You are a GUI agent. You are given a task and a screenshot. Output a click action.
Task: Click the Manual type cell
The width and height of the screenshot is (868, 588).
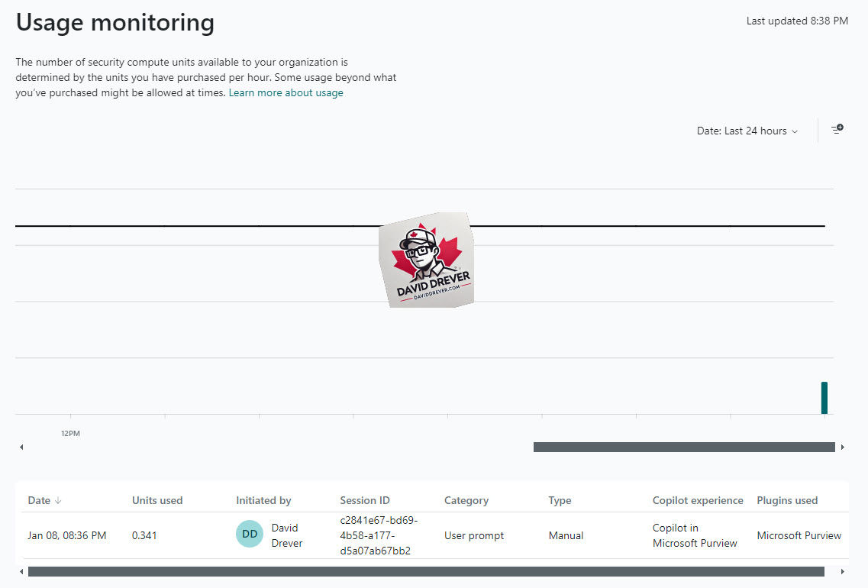[x=566, y=535]
